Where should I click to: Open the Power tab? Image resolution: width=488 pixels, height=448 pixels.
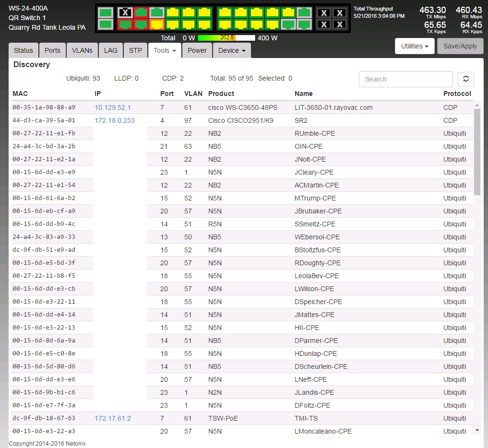(x=197, y=50)
